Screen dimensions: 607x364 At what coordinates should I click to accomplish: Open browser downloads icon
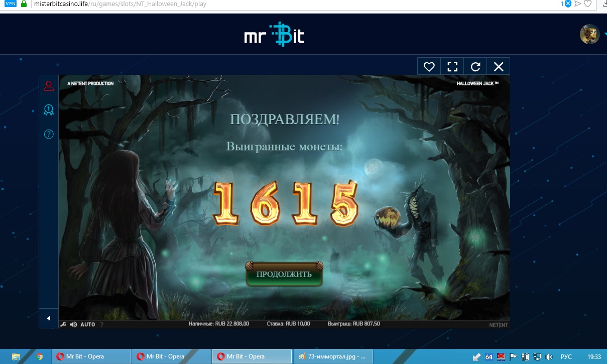604,3
